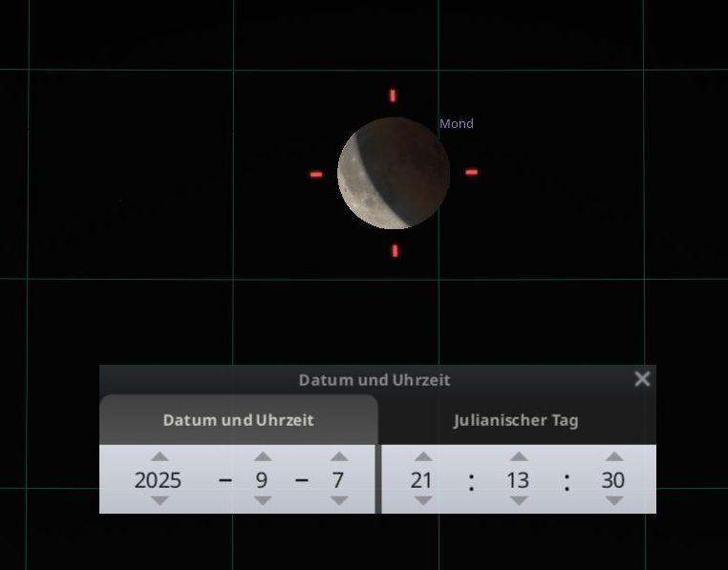The image size is (728, 570).
Task: Select the Moon in the sky view
Action: click(x=394, y=174)
